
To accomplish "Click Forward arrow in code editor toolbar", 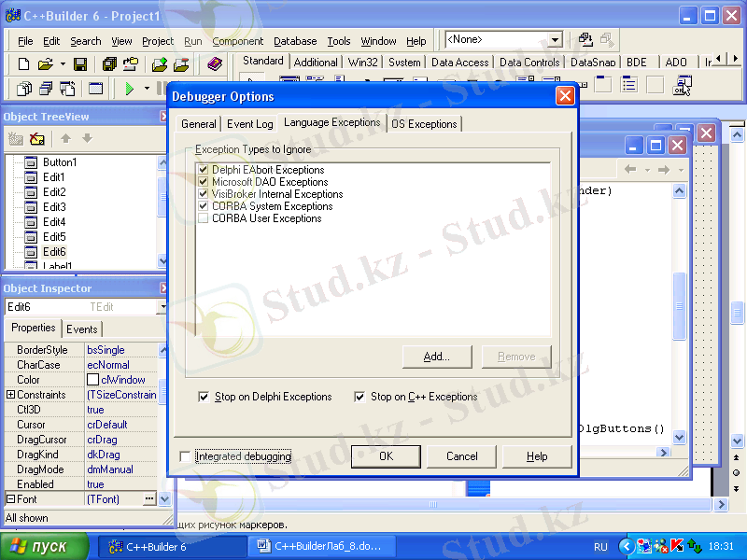I will pyautogui.click(x=664, y=169).
